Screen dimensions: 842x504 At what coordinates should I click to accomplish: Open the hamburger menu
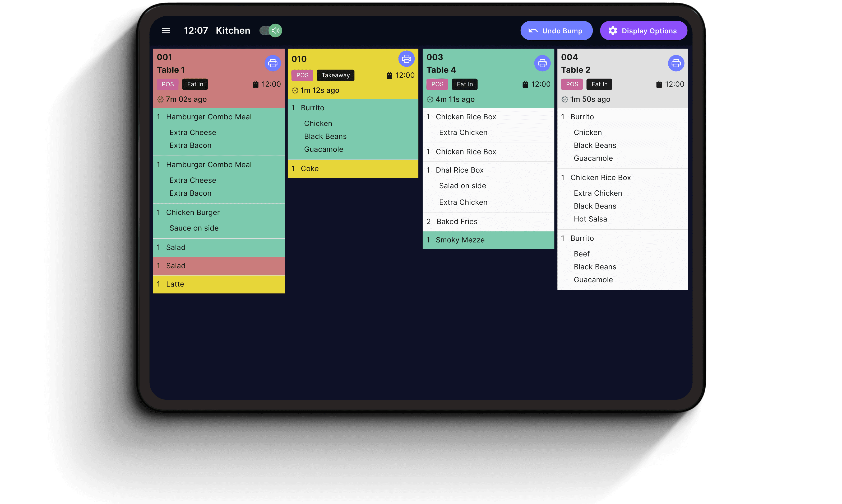(165, 31)
